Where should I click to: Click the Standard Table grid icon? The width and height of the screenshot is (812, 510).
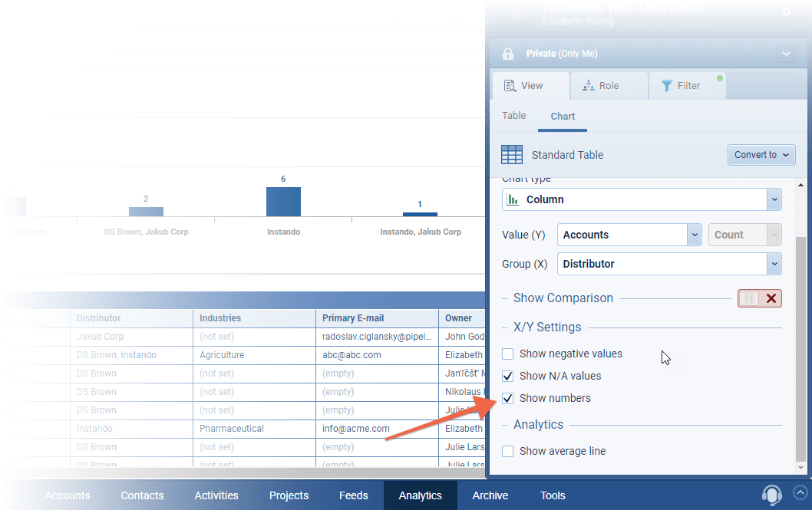[x=512, y=155]
